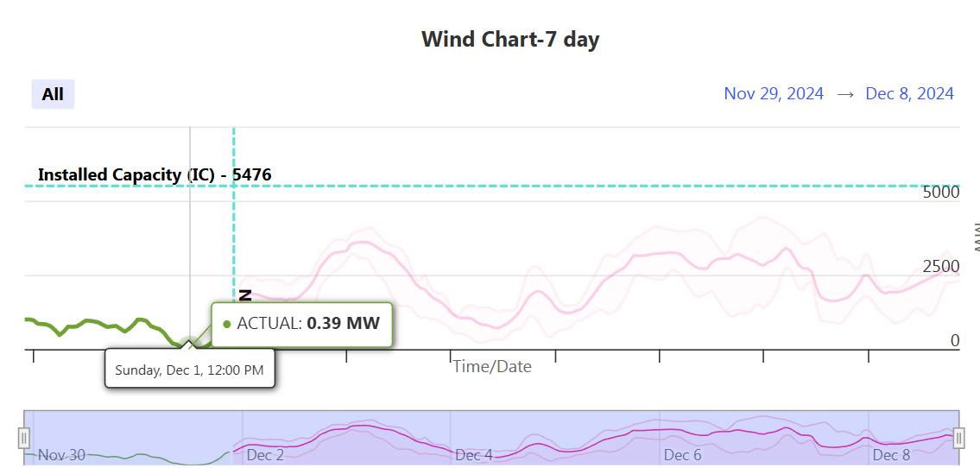Click the Installed Capacity (IC) label
980x468 pixels.
(x=155, y=174)
